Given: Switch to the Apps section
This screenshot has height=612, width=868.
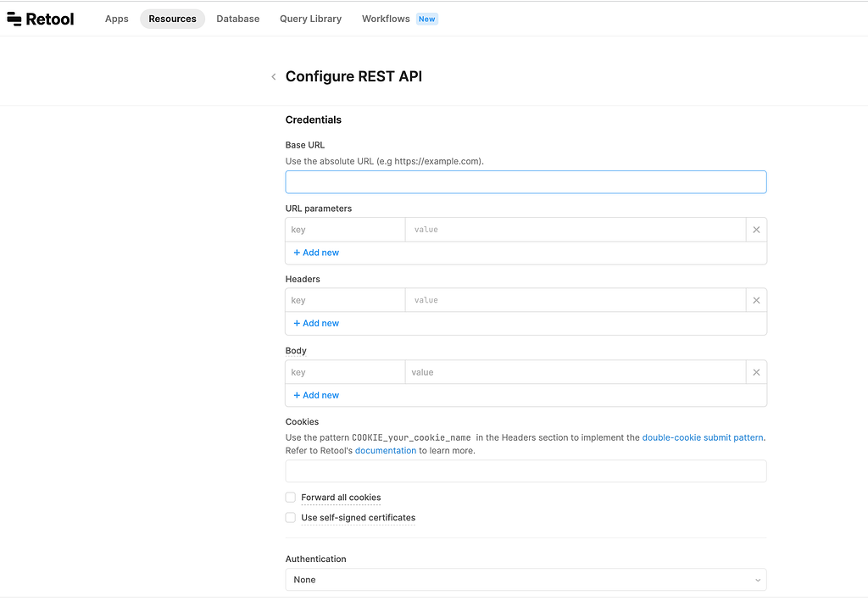Looking at the screenshot, I should 116,18.
